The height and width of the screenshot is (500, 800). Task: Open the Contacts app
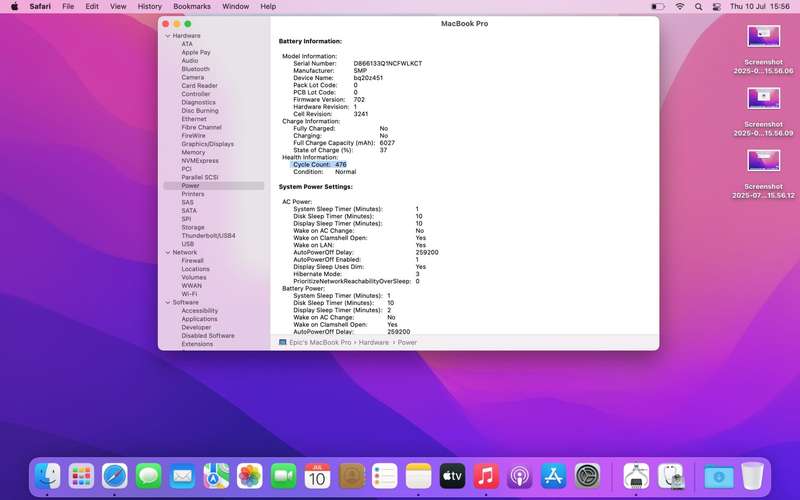pos(351,476)
